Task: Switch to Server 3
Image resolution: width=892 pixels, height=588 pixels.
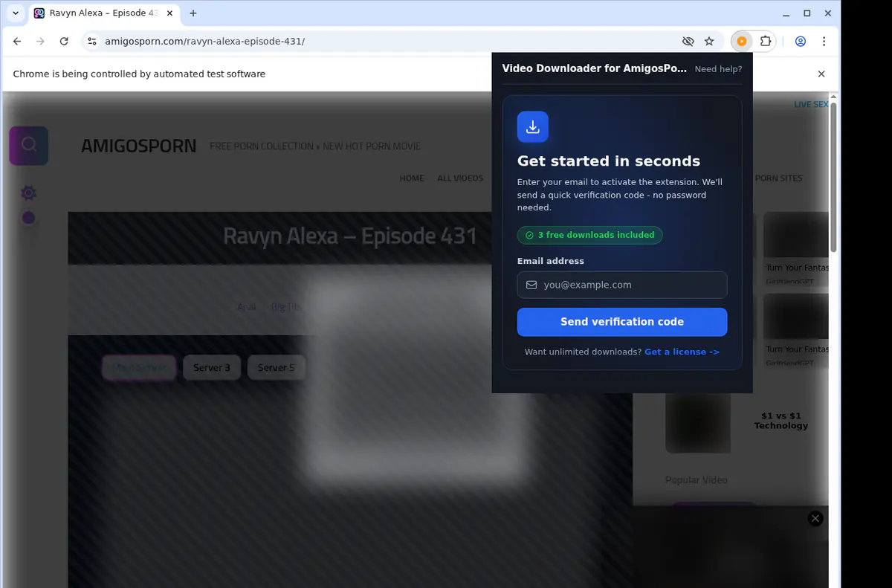Action: 212,367
